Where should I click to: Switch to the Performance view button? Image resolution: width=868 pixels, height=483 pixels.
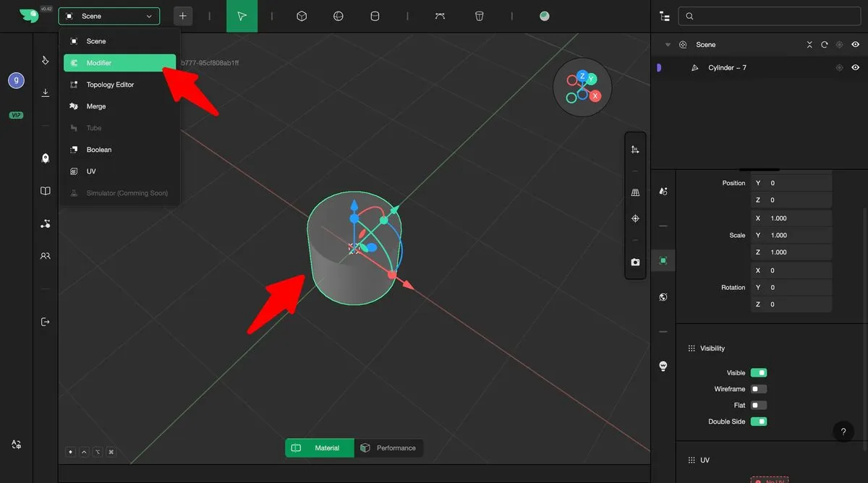388,448
